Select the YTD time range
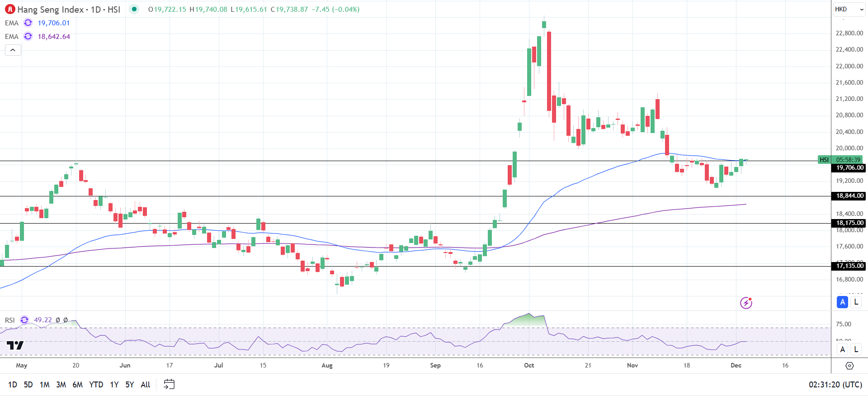 click(x=96, y=385)
